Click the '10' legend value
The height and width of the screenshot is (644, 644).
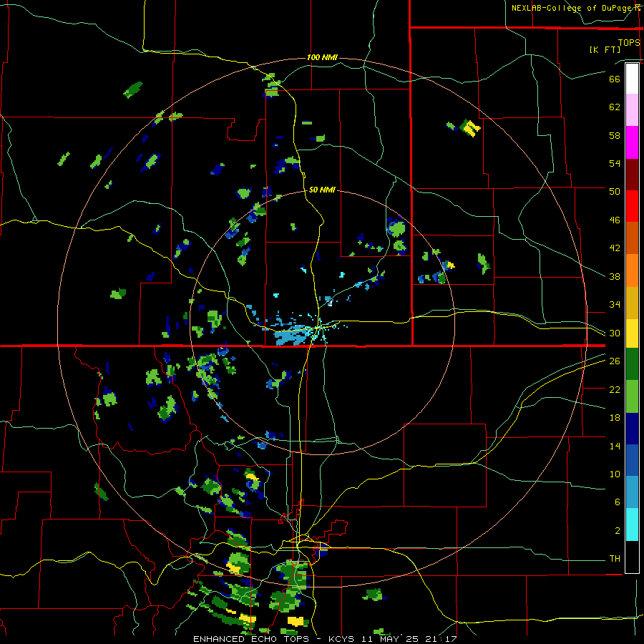(x=615, y=474)
